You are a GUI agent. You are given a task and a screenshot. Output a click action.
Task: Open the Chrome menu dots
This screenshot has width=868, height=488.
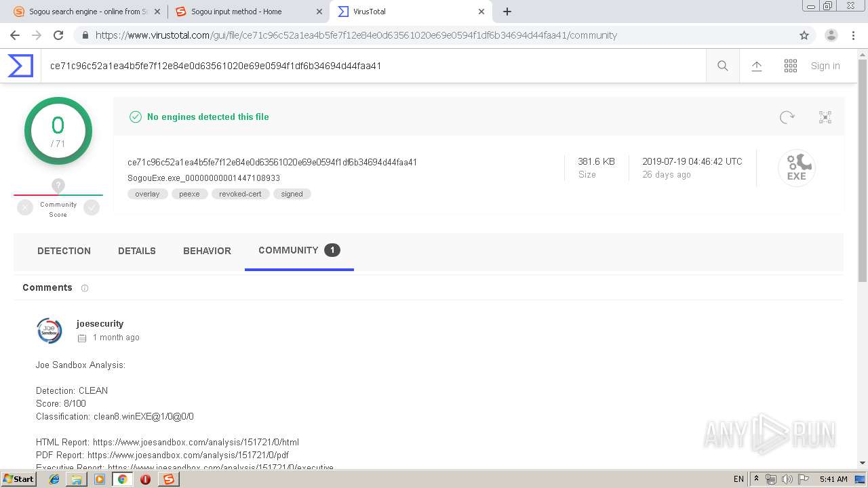[x=853, y=35]
